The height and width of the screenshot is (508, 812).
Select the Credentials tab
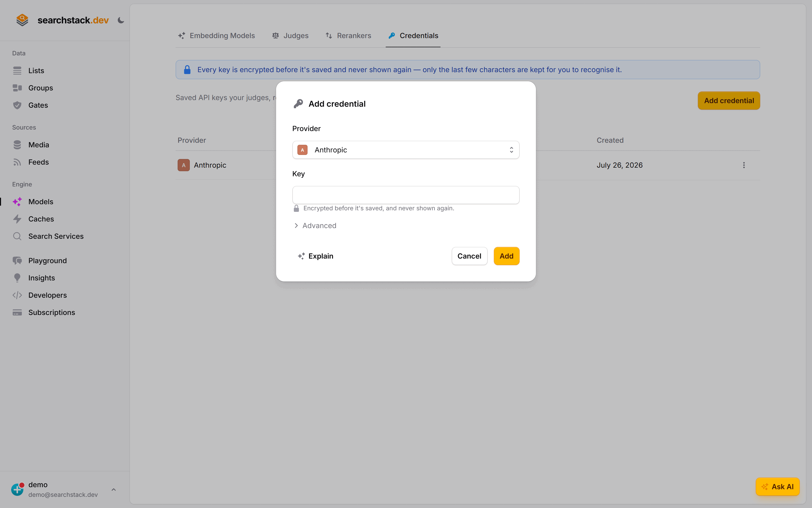pyautogui.click(x=413, y=36)
